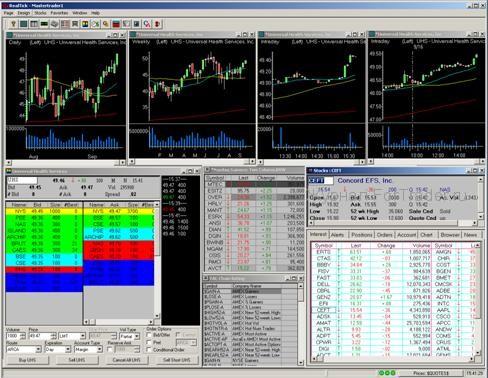Click the gold magnifier search toolbar icon

(x=106, y=24)
